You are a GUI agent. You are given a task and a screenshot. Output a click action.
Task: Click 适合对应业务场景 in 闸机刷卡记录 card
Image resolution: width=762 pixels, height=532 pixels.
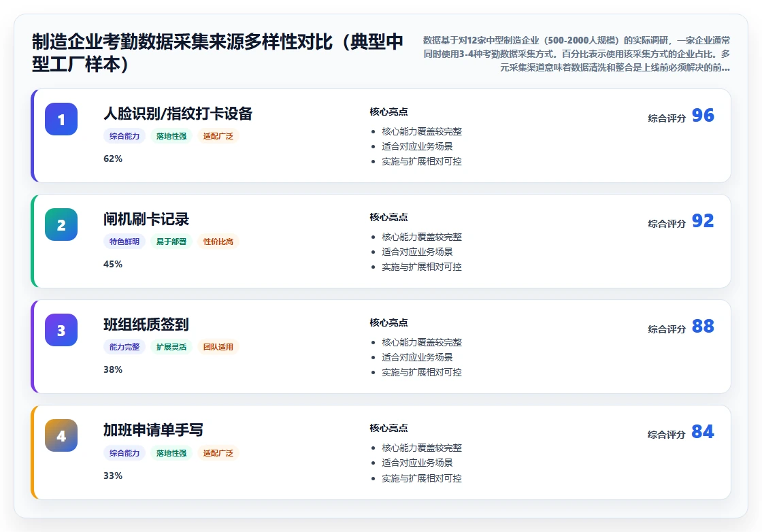(x=418, y=252)
